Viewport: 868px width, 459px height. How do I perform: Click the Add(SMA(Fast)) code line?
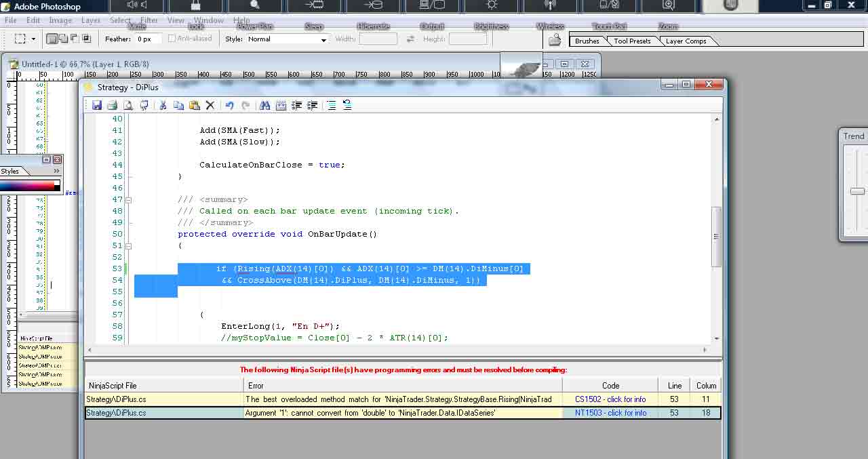[x=239, y=130]
